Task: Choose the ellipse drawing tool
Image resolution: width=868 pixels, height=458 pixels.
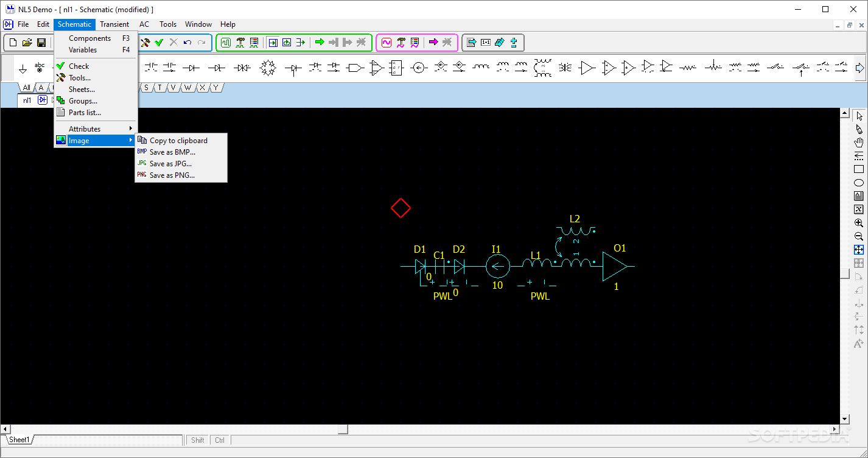Action: tap(859, 183)
